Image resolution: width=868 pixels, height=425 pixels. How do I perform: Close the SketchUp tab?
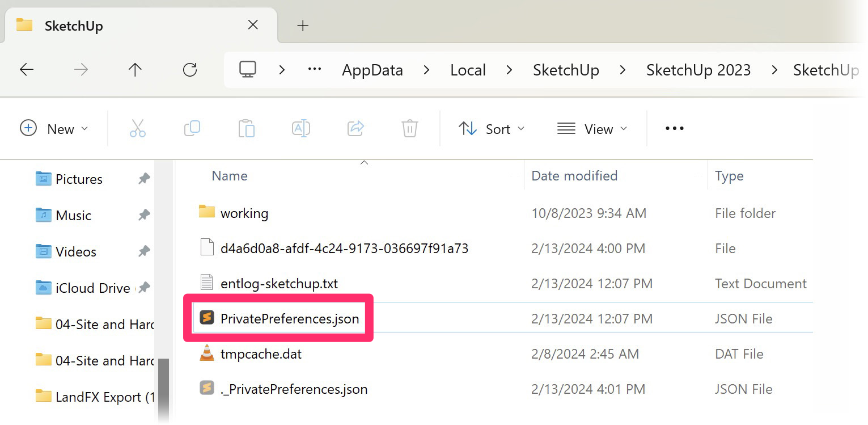click(253, 25)
